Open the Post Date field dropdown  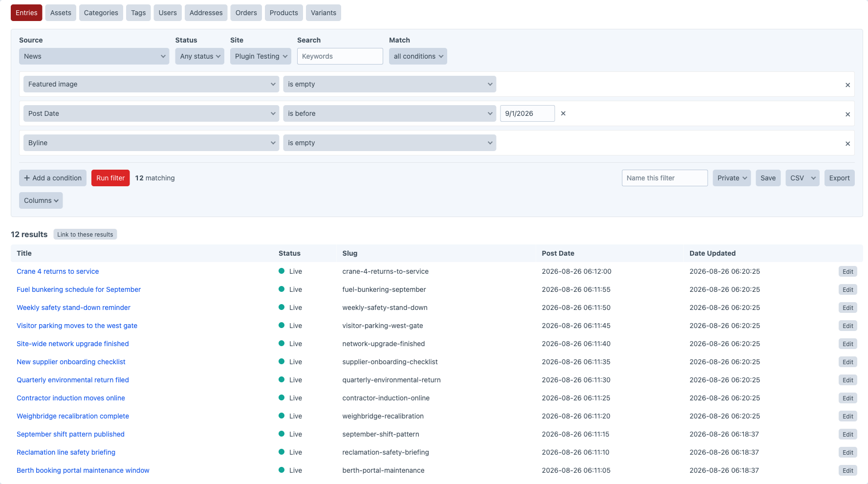[152, 113]
